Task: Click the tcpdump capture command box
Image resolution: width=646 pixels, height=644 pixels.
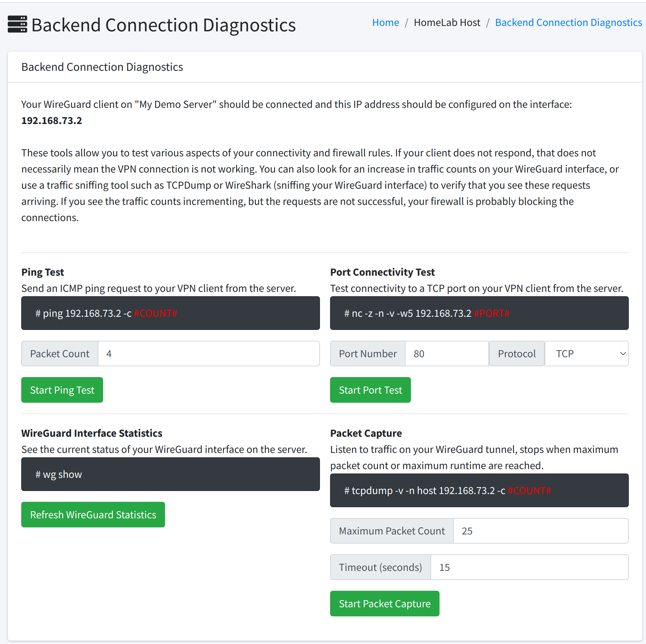Action: tap(479, 490)
